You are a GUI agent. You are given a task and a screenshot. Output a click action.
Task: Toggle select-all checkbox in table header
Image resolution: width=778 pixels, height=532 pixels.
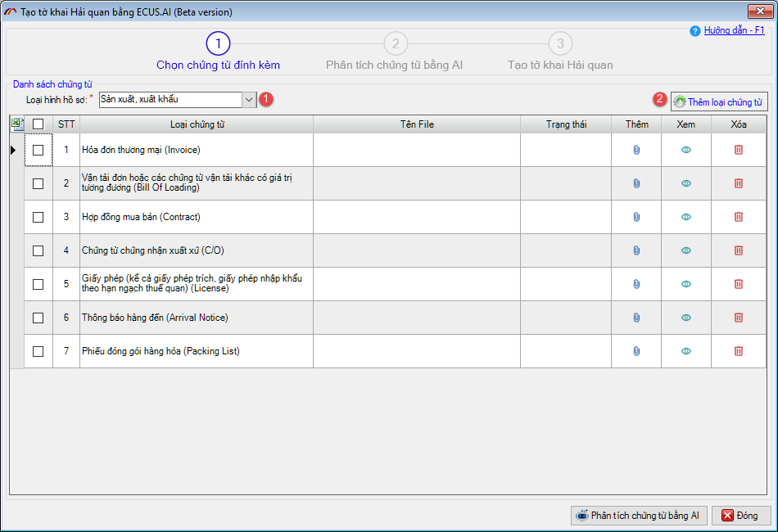(x=38, y=124)
